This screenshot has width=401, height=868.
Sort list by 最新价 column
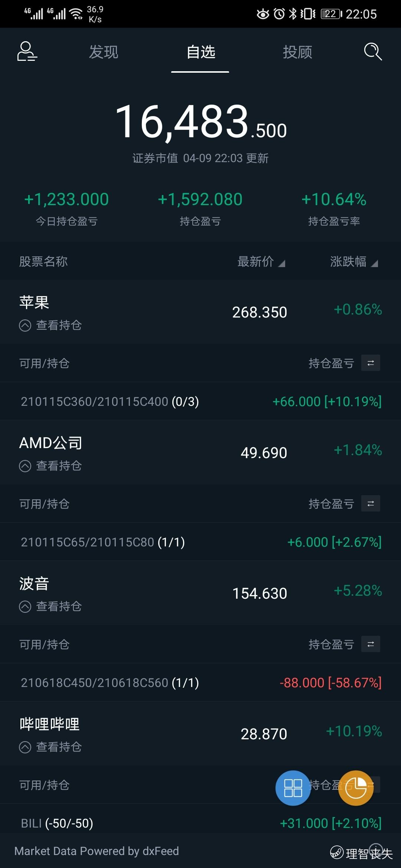(261, 262)
